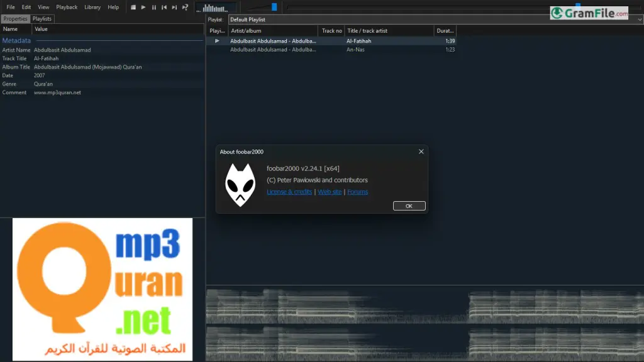Select the Artist Name value Abdulbasit Abdulsamad
This screenshot has height=362, width=644.
(x=62, y=50)
